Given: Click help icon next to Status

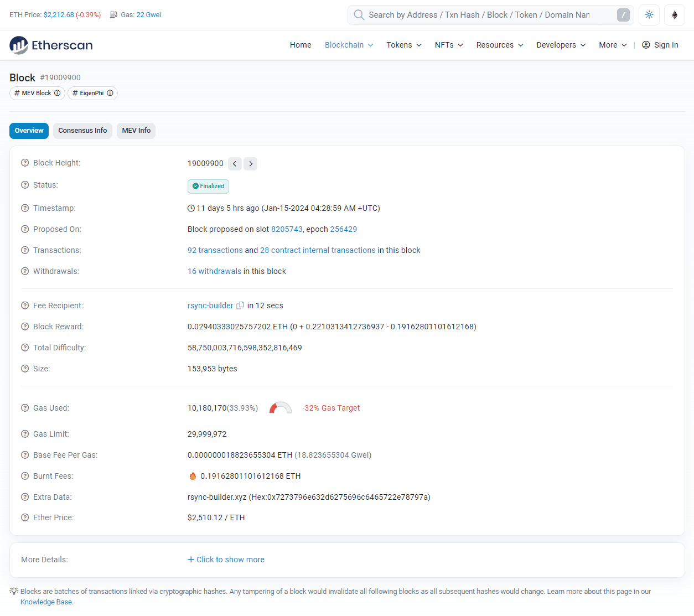Looking at the screenshot, I should click(25, 185).
